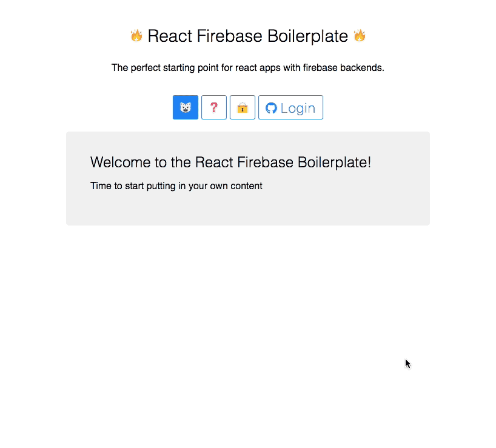Click the fire emoji left of title
Image resolution: width=496 pixels, height=448 pixels.
[x=136, y=36]
